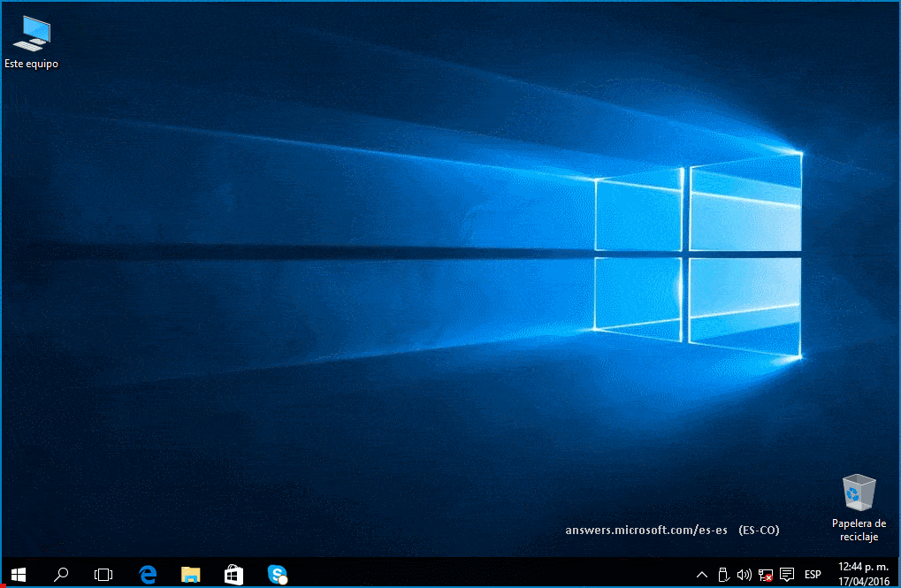
Task: Click the Show desktop strip at taskbar end
Action: pos(898,574)
